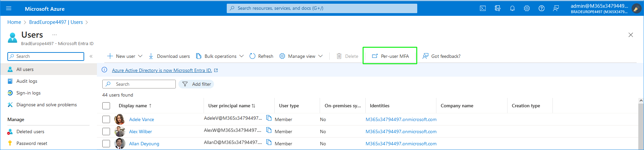Open Directories and subscriptions filter icon

(x=497, y=8)
